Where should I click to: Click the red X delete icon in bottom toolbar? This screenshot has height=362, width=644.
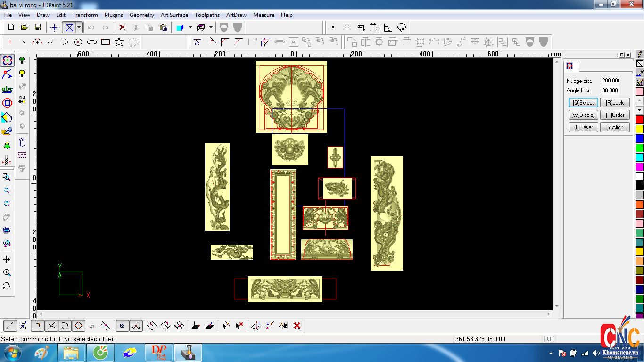pyautogui.click(x=297, y=325)
